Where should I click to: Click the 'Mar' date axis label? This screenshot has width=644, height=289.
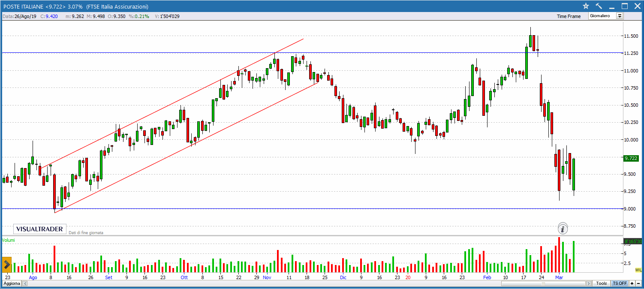coord(559,277)
